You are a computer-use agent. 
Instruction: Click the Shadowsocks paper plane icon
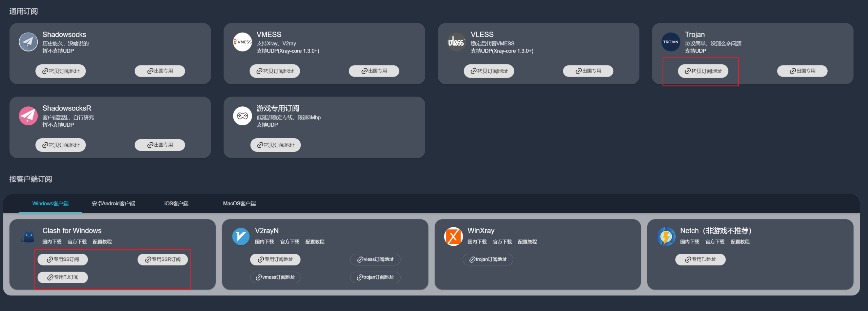tap(28, 42)
